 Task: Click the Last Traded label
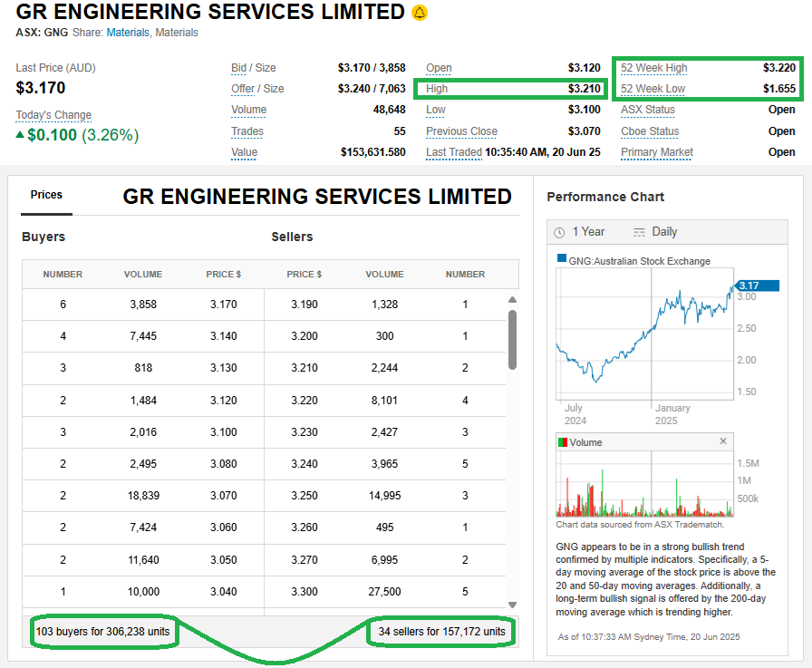click(x=453, y=152)
